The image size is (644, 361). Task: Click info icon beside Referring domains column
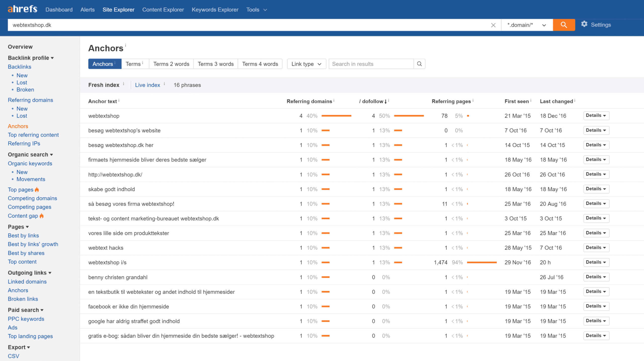coord(334,100)
